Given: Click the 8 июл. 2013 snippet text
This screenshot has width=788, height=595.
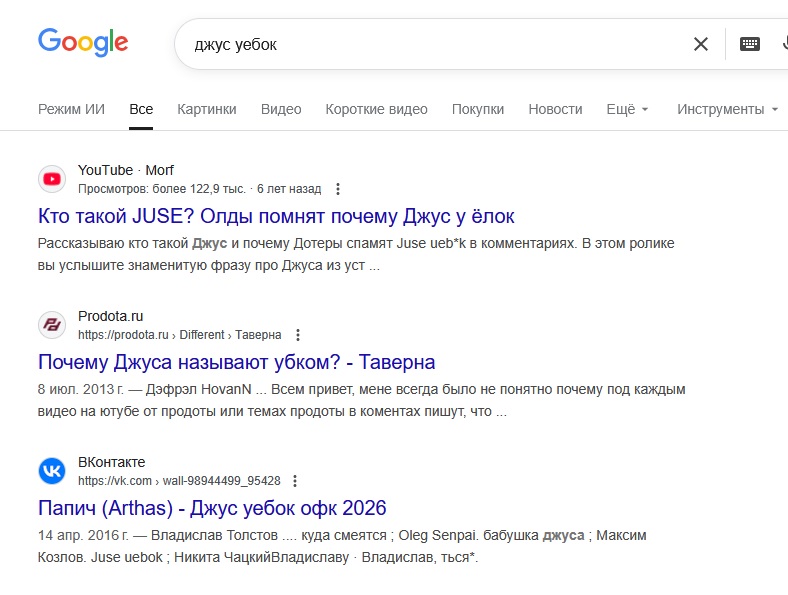Looking at the screenshot, I should (x=361, y=401).
